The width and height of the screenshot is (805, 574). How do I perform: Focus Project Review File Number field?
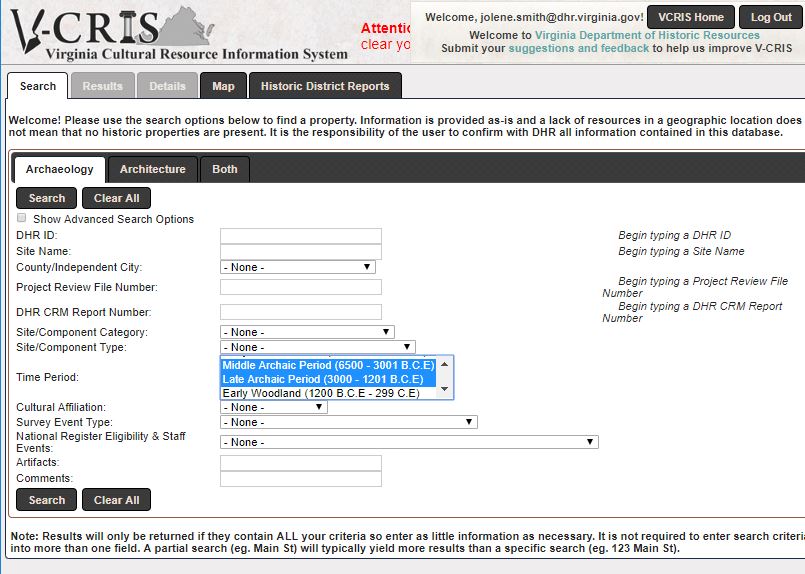point(301,287)
